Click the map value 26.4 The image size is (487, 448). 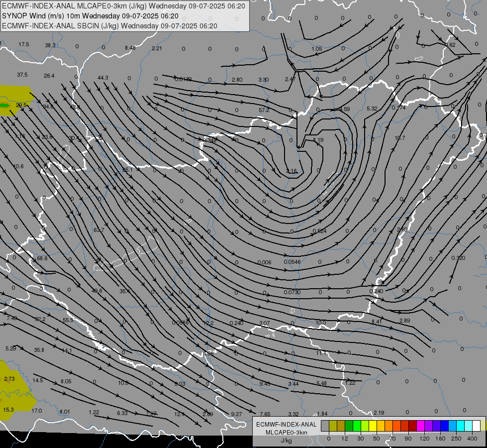(x=49, y=76)
